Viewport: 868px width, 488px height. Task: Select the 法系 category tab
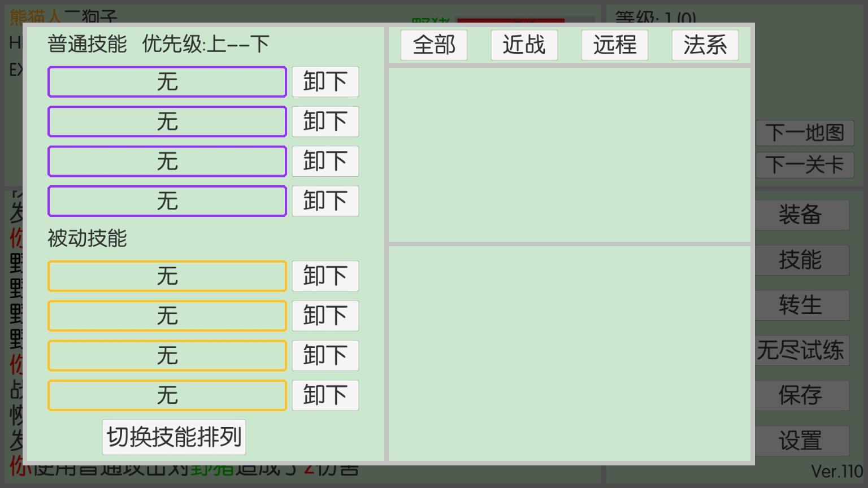tap(704, 45)
